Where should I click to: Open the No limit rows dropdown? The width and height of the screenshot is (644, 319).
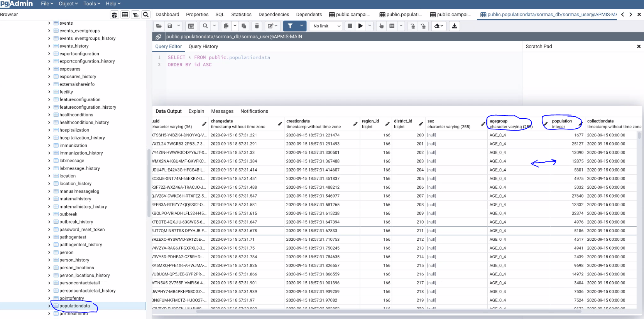pos(327,26)
